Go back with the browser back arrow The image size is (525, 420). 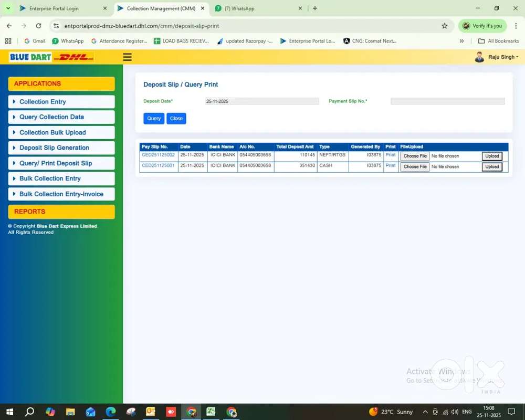pyautogui.click(x=9, y=26)
